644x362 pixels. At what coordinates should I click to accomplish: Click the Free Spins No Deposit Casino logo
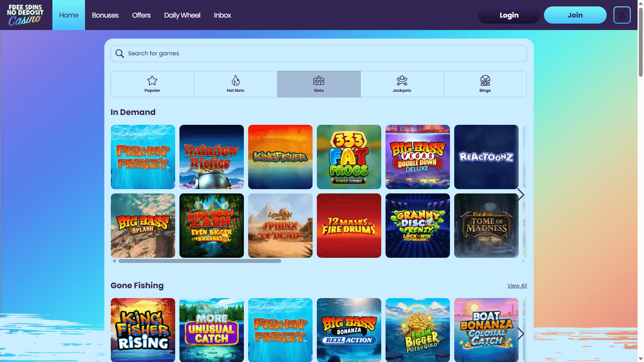click(x=25, y=15)
